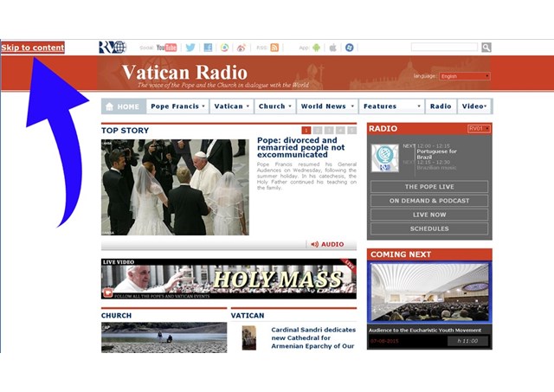Go to the HOME menu item
This screenshot has width=554, height=392.
[123, 106]
